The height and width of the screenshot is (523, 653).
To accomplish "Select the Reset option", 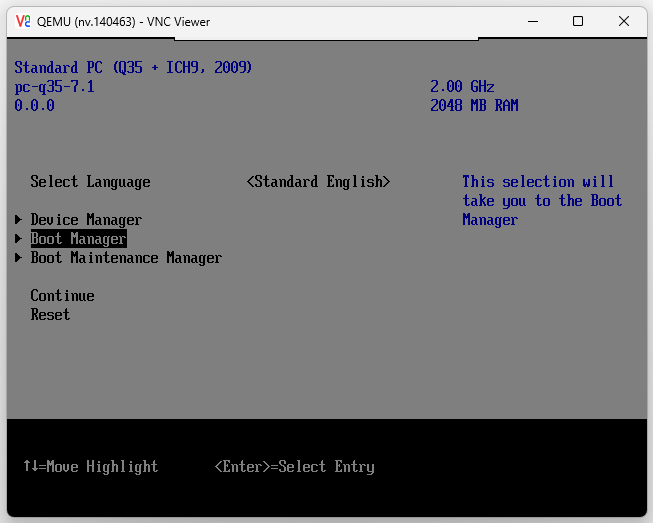I will (x=50, y=315).
